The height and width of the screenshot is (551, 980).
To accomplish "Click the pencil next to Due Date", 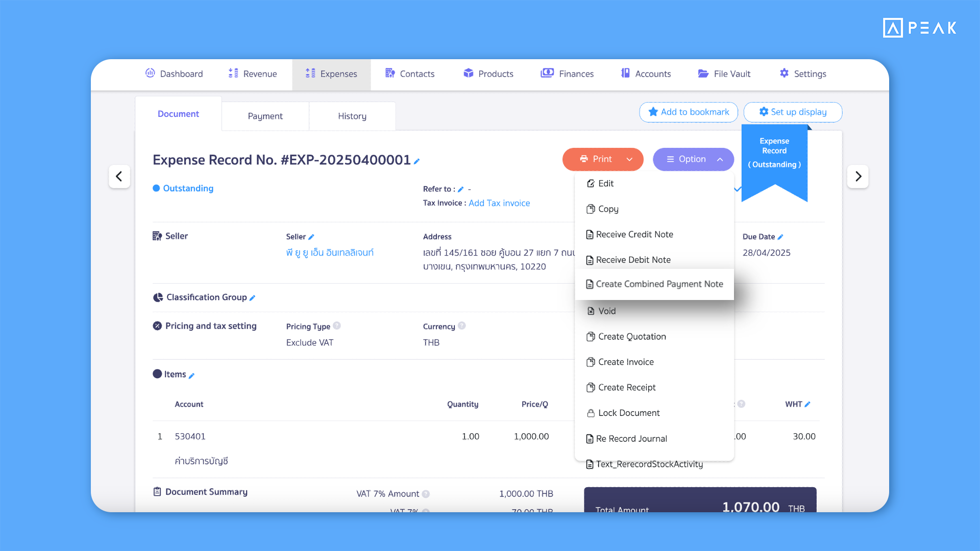I will point(781,236).
